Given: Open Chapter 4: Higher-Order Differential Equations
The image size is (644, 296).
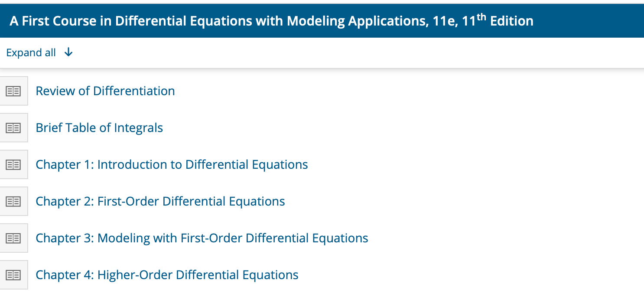Looking at the screenshot, I should [x=167, y=274].
